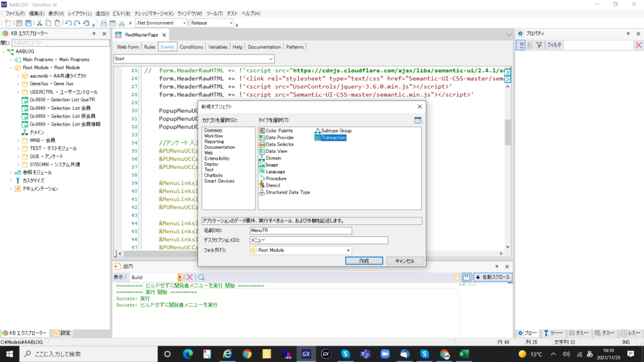Open the Root Module folder dropdown
The image size is (644, 362).
(x=348, y=250)
